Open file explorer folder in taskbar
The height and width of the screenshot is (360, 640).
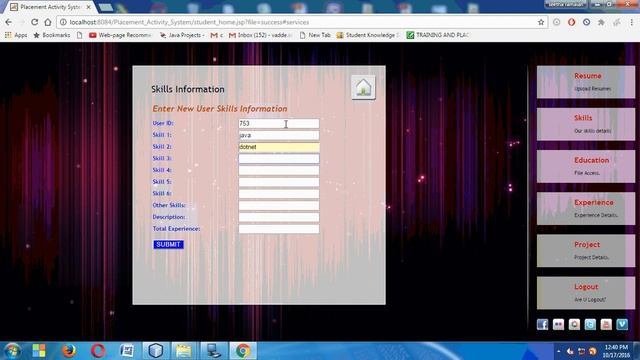coord(184,351)
